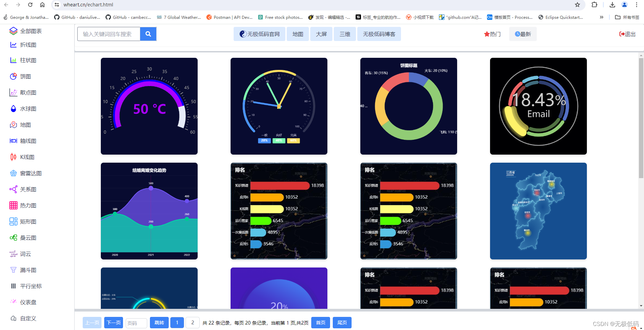This screenshot has height=330, width=644.
Task: Select the 地图 map pin icon
Action: pyautogui.click(x=13, y=125)
